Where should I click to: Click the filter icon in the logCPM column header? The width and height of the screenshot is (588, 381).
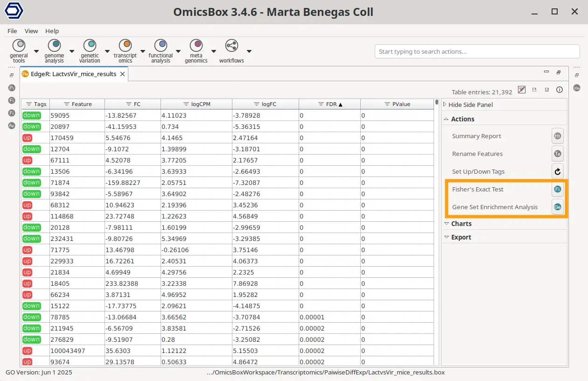click(x=186, y=104)
